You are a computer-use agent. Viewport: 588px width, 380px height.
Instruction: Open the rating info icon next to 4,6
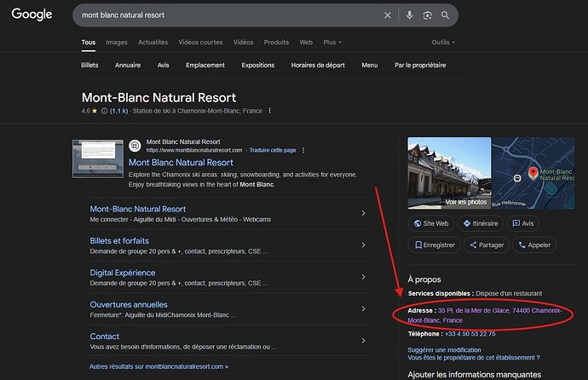tap(104, 111)
